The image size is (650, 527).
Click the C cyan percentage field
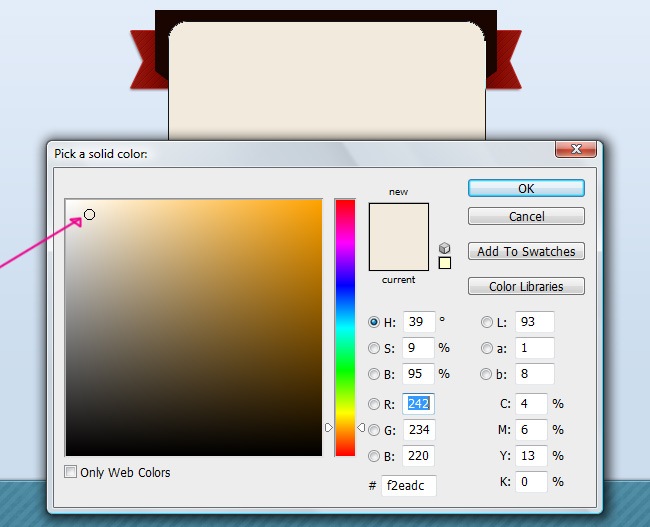coord(530,404)
